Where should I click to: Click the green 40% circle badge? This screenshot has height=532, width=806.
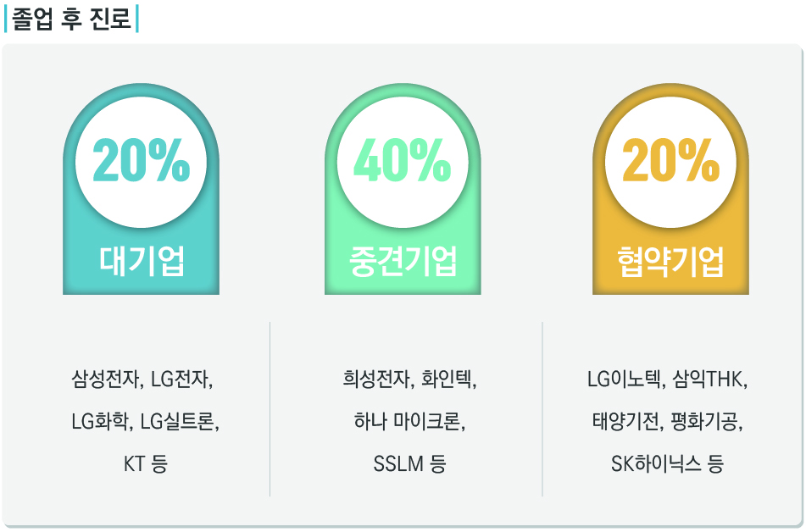(x=403, y=162)
